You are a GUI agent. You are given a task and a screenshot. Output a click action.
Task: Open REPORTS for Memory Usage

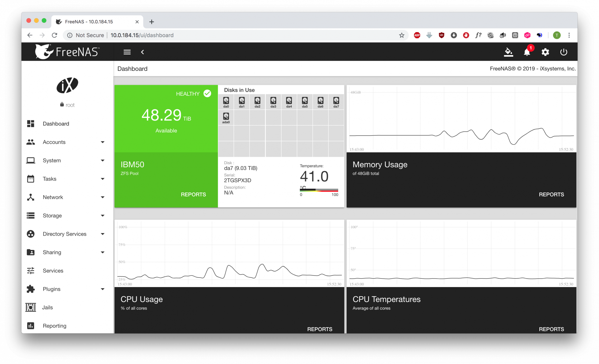551,194
